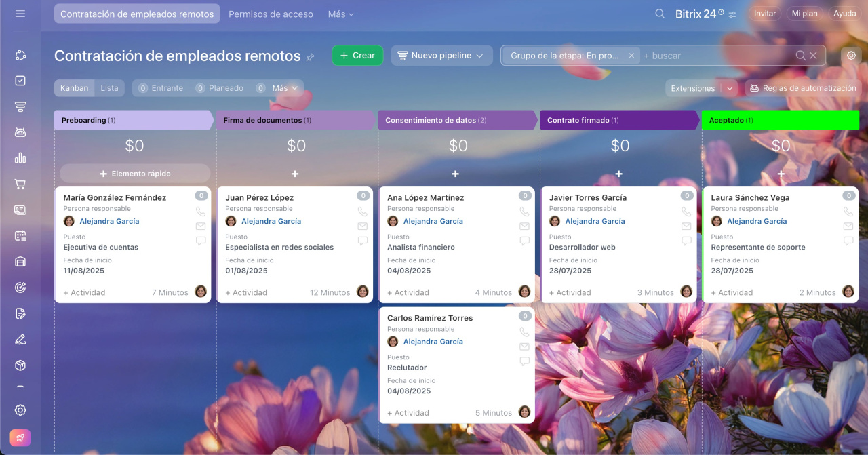Open responsible Alejandra García on María's card
Image resolution: width=868 pixels, height=455 pixels.
coord(109,221)
